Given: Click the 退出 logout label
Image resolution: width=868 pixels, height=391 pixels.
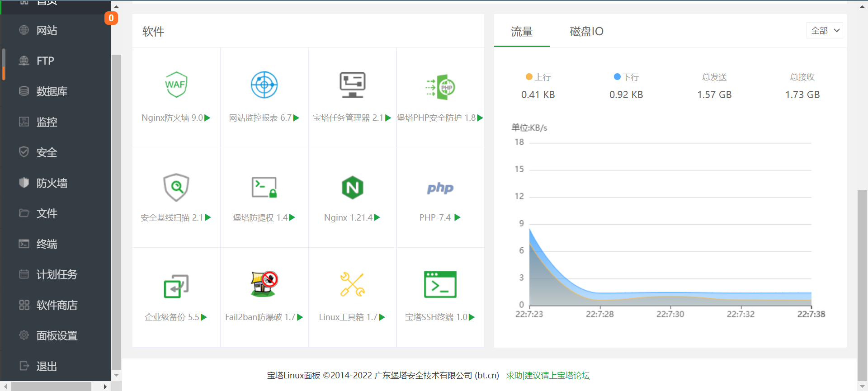Looking at the screenshot, I should click(x=47, y=366).
